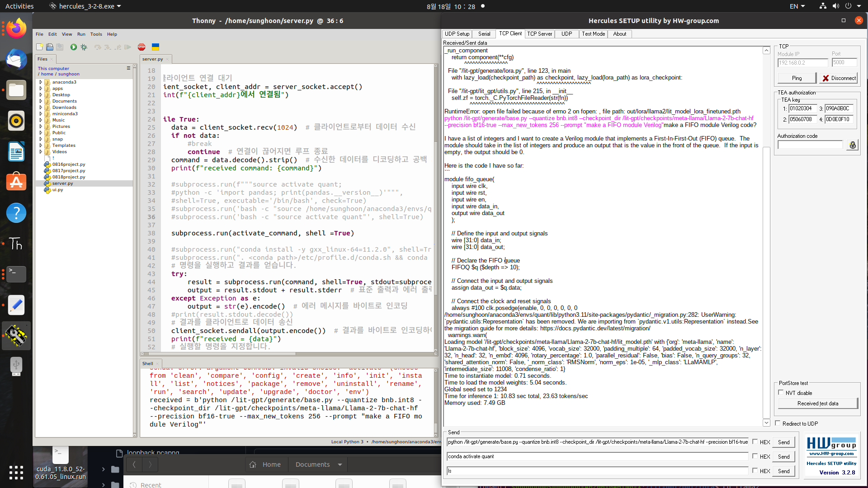Open Ubuntu Software from the dock

16,182
